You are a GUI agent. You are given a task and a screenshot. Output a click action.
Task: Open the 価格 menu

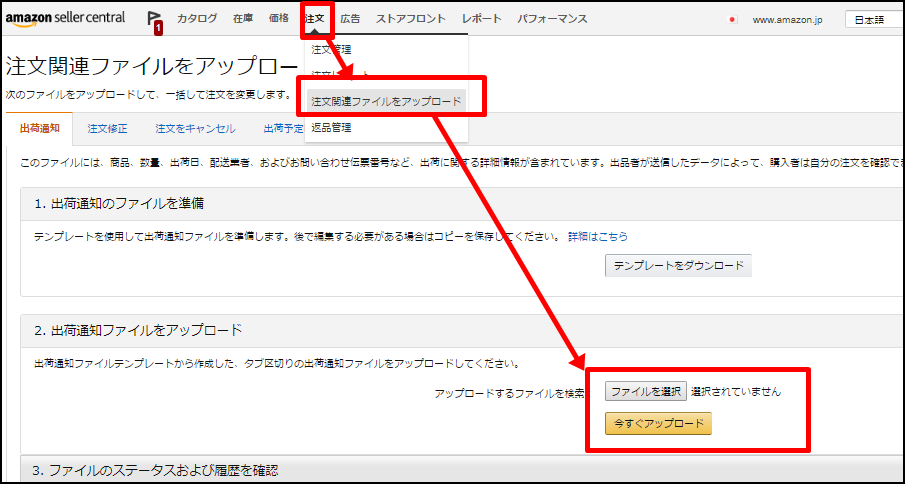coord(279,19)
